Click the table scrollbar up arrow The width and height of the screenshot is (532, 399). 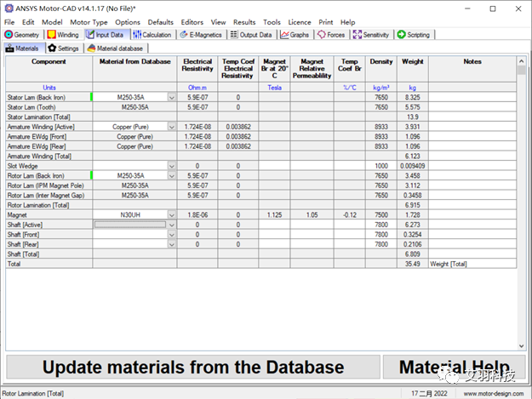(x=522, y=61)
